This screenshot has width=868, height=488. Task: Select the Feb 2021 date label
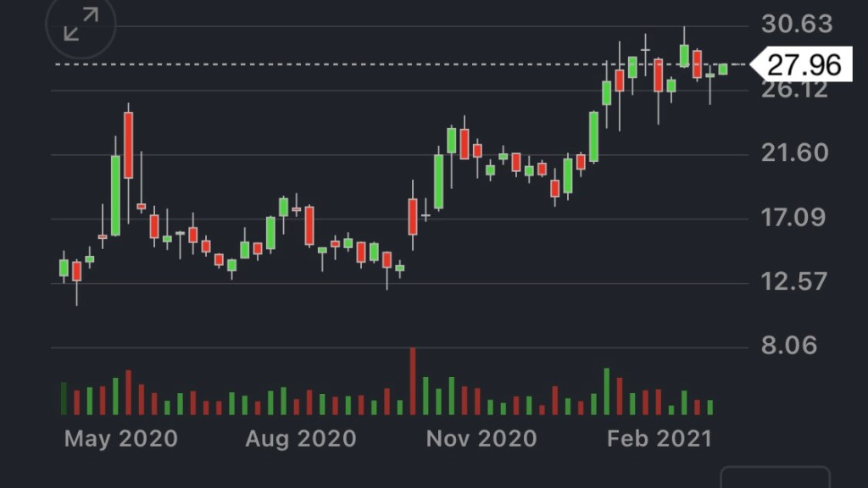659,439
